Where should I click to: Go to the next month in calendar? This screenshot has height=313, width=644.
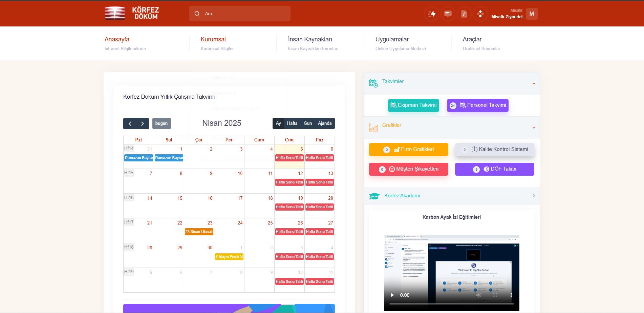click(x=143, y=124)
